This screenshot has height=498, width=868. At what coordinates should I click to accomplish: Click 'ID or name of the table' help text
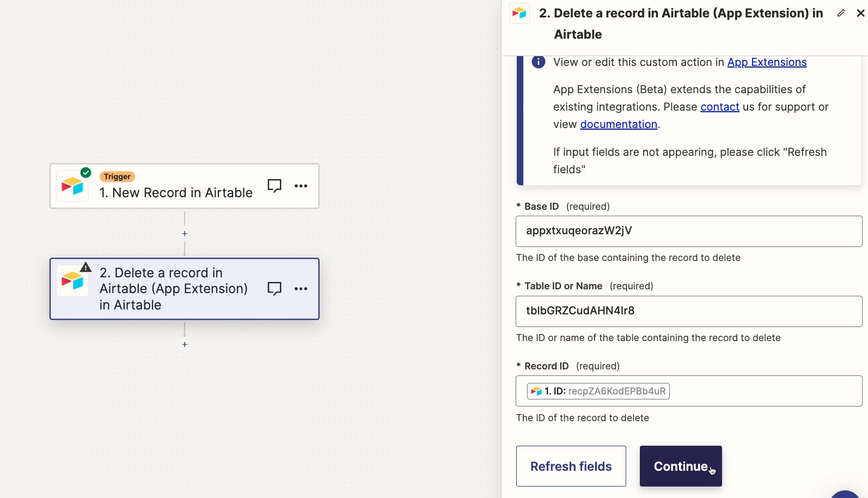649,338
